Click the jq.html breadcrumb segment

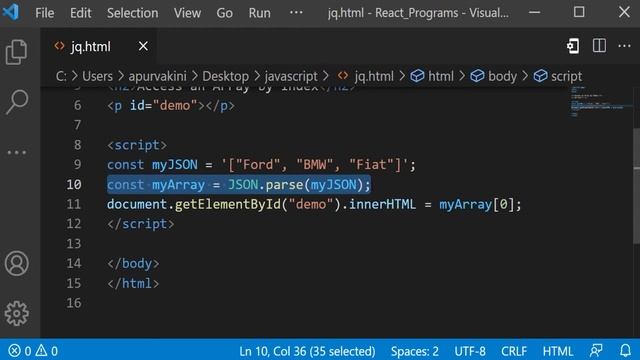click(x=366, y=76)
